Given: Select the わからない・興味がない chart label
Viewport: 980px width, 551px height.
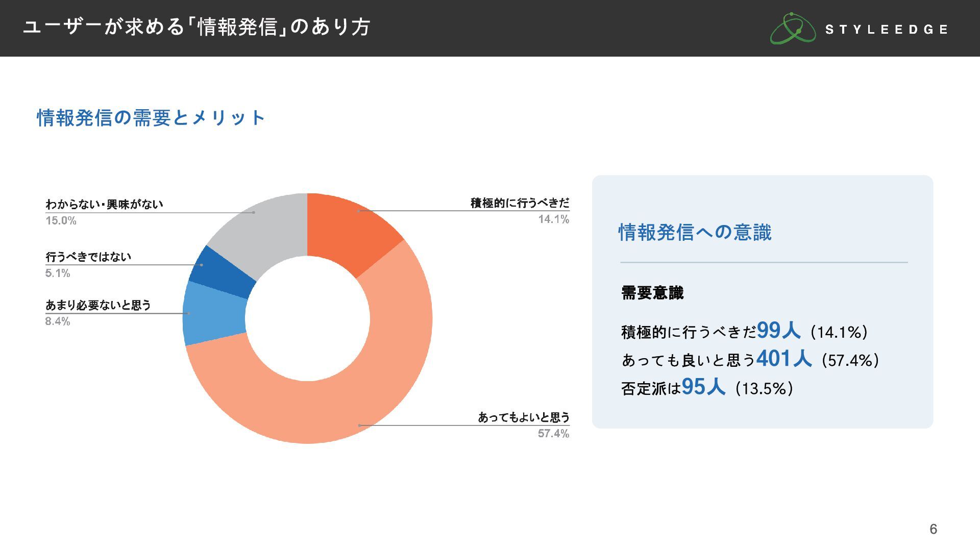Looking at the screenshot, I should (x=105, y=205).
